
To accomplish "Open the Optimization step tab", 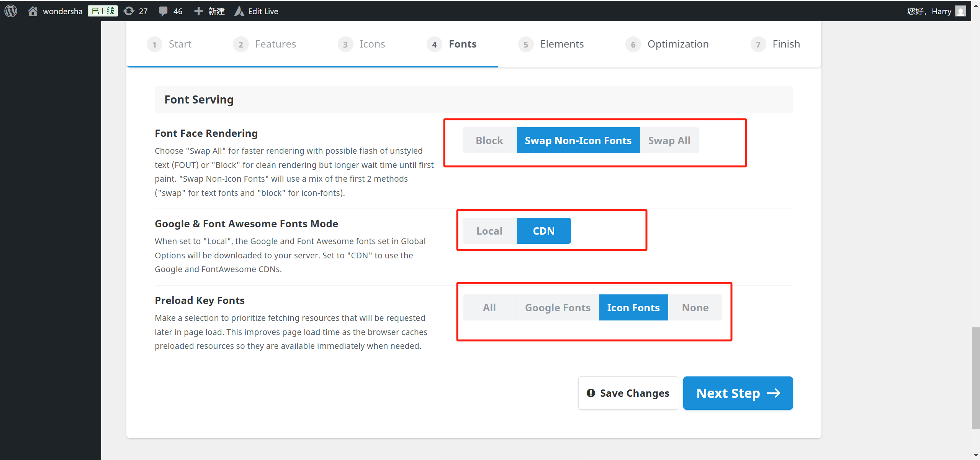I will tap(678, 44).
